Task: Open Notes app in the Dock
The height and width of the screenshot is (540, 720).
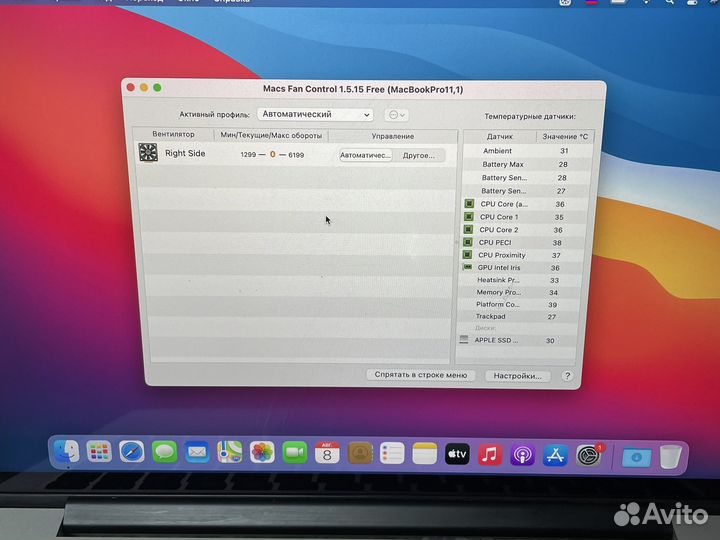Action: click(x=425, y=455)
